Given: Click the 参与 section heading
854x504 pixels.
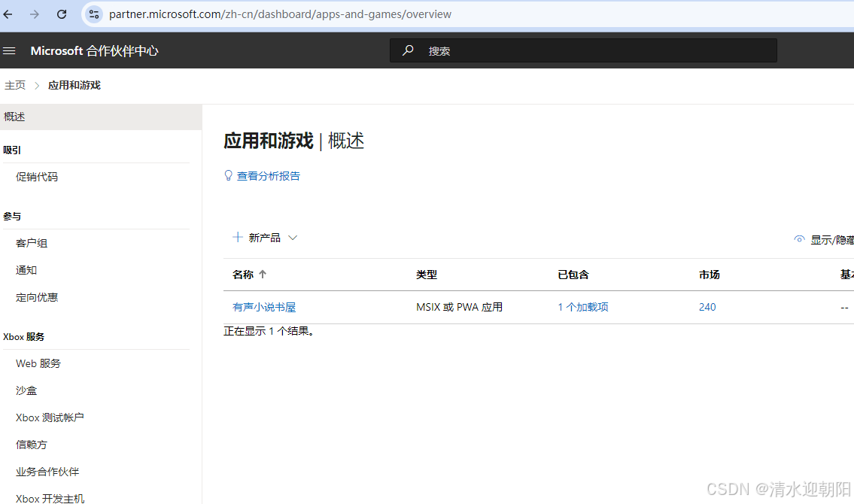Looking at the screenshot, I should (x=12, y=217).
